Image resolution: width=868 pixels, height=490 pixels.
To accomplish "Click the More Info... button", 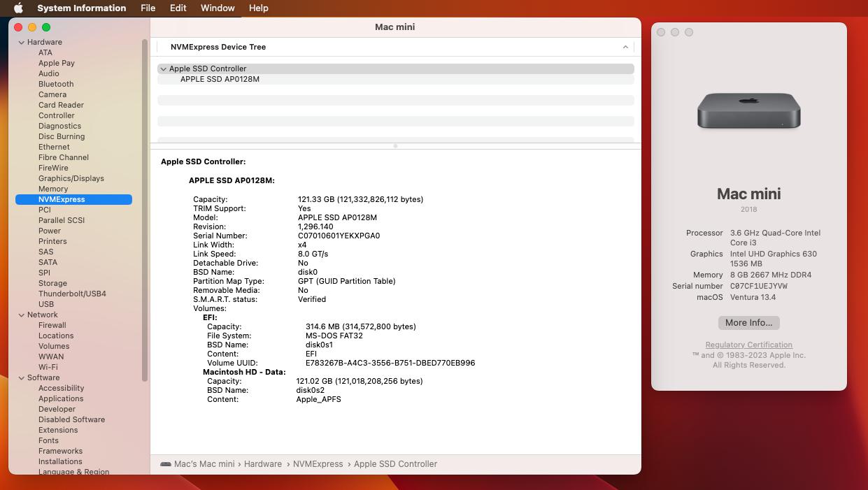I will pos(749,323).
